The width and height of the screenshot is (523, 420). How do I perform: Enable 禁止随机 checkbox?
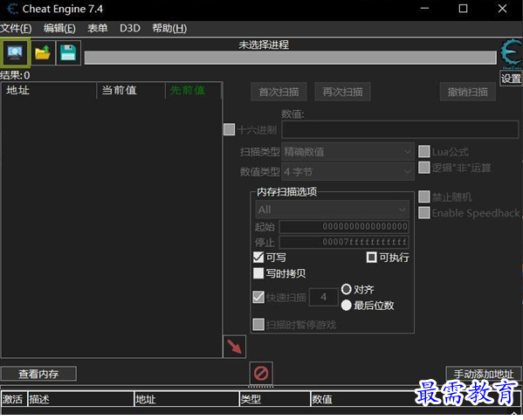point(424,196)
